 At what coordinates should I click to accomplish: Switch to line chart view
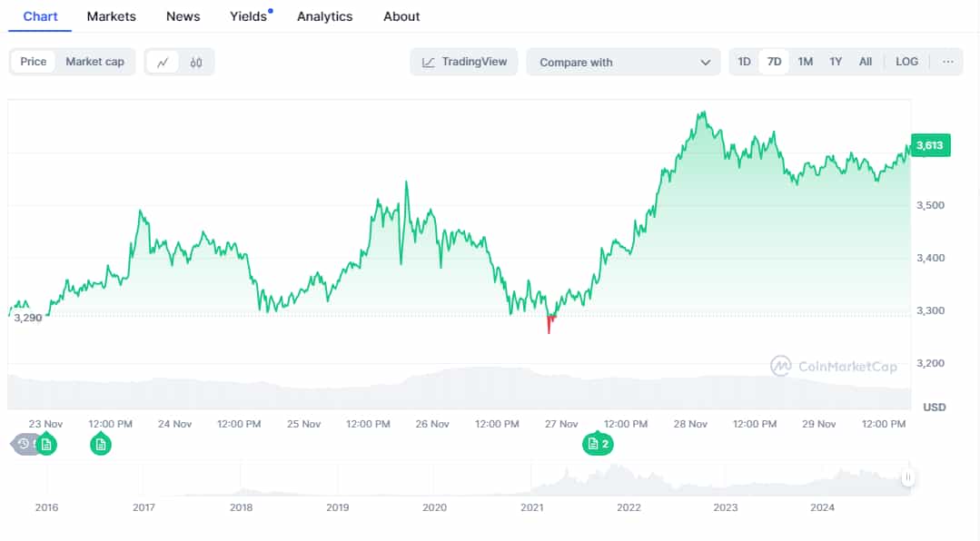pos(163,62)
